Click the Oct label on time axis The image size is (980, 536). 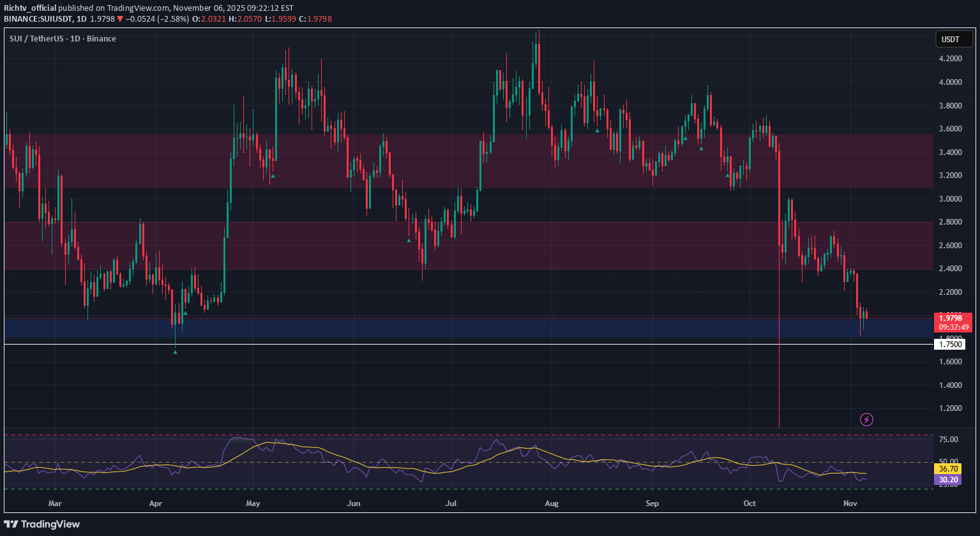(750, 503)
